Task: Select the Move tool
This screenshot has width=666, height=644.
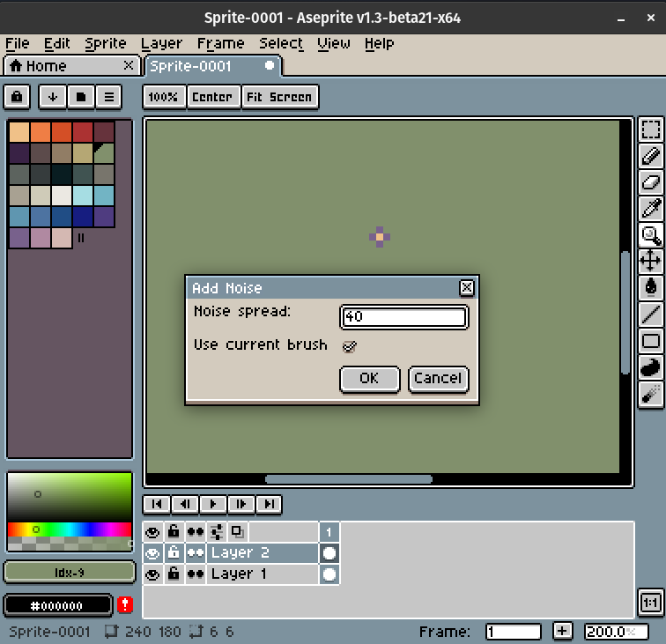Action: 650,261
